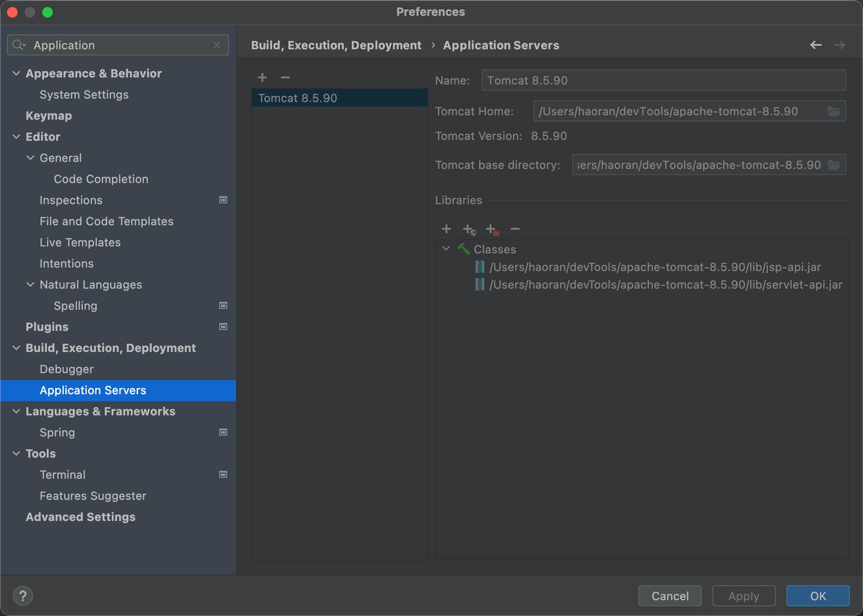Click the Apply button

744,596
